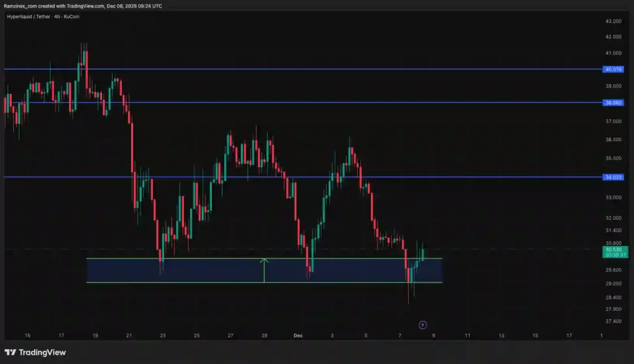
Task: Click date 29 on the time axis
Action: [x=264, y=336]
